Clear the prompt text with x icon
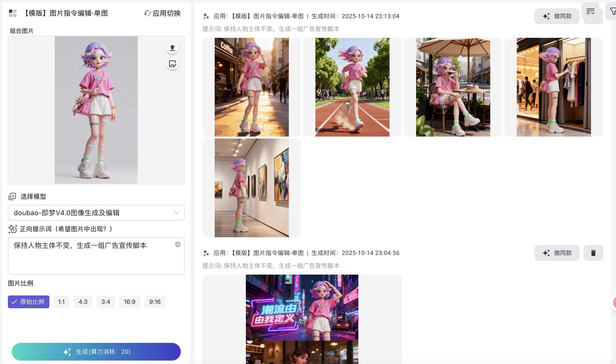Viewport: 616px width, 364px height. [x=178, y=244]
